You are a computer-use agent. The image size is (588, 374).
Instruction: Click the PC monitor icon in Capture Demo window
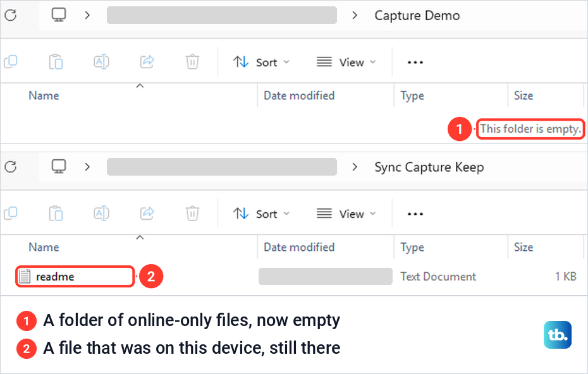[59, 15]
